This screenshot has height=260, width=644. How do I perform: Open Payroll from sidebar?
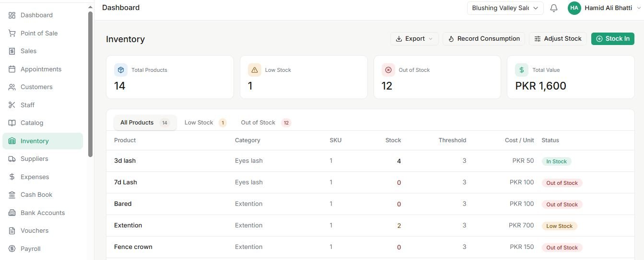tap(43, 249)
